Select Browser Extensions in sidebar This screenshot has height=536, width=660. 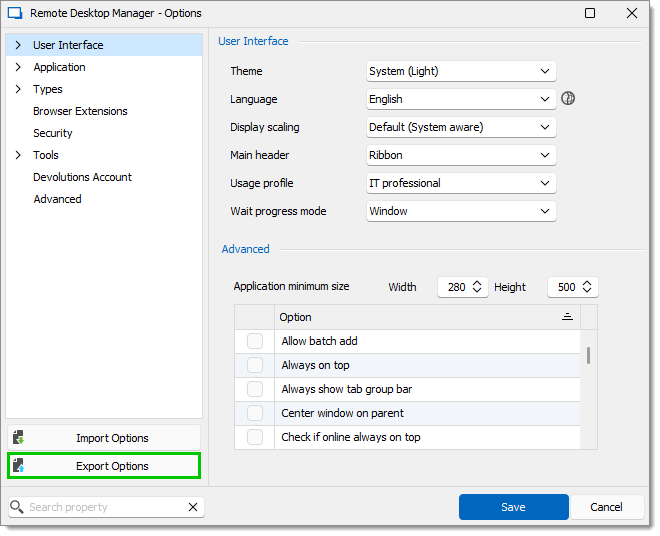[80, 111]
